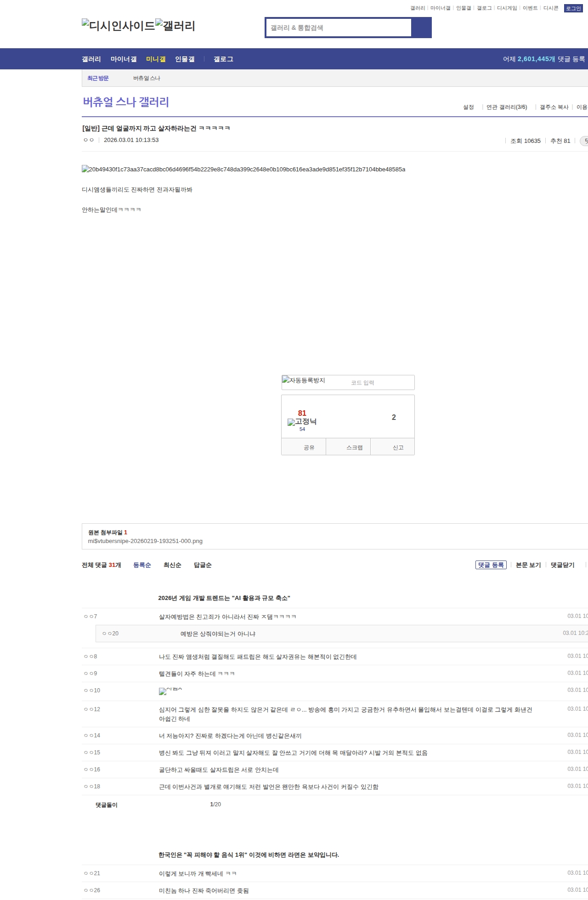The width and height of the screenshot is (588, 900).
Task: Sort comments by 등록순
Action: 142,565
